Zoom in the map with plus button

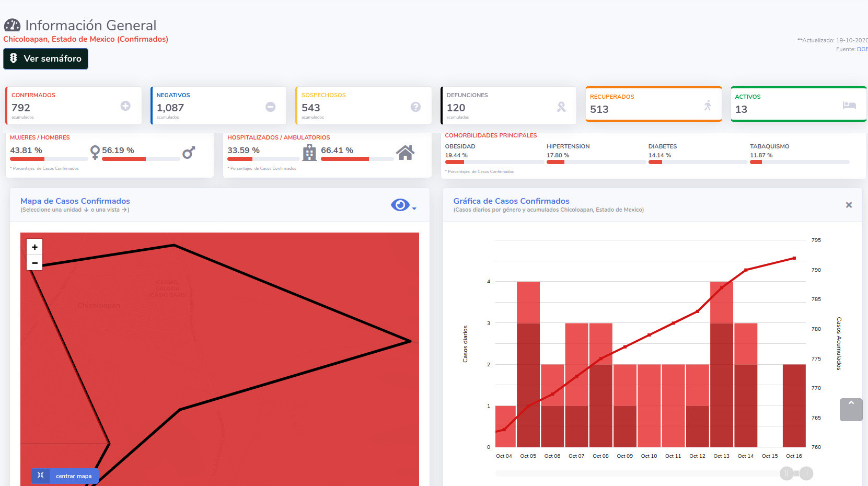click(x=34, y=247)
